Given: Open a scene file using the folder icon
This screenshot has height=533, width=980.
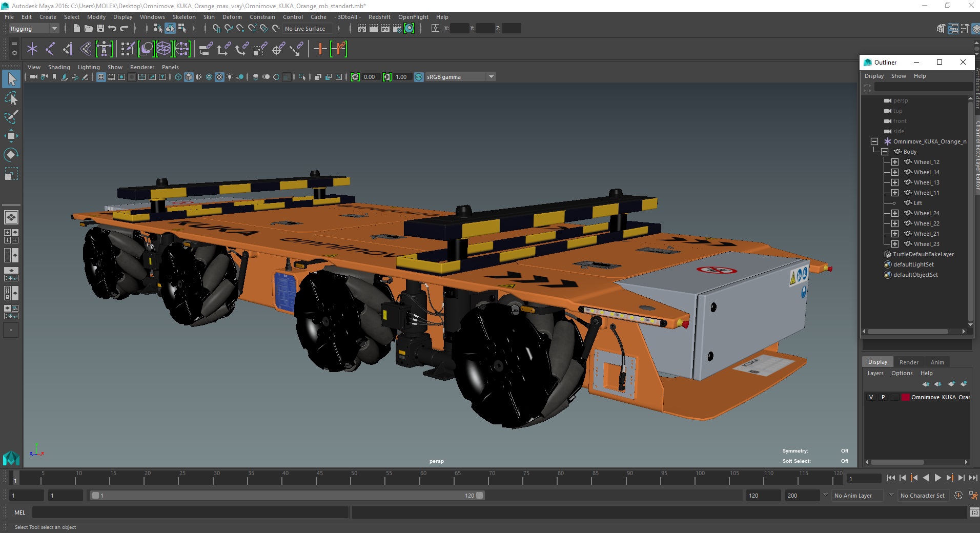Looking at the screenshot, I should [89, 29].
